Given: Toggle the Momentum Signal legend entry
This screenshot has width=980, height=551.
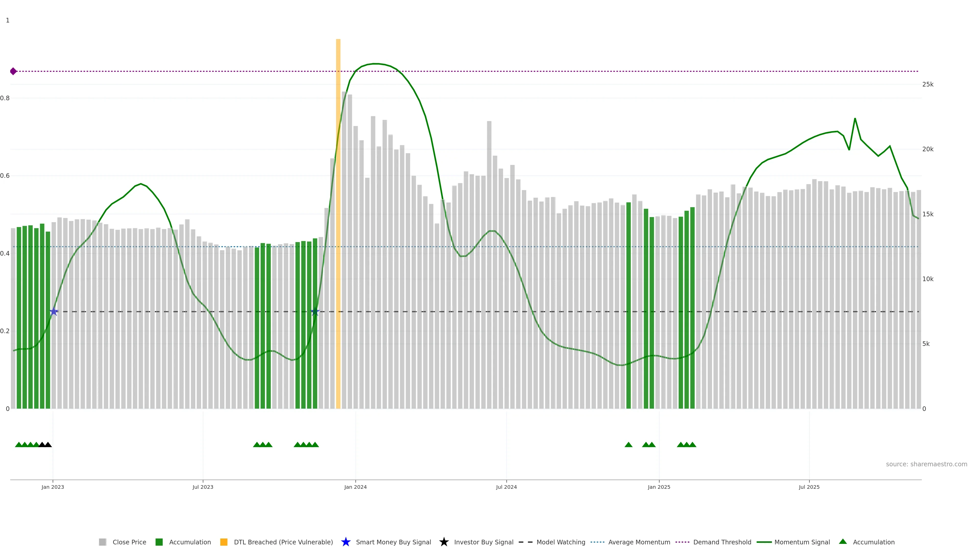Looking at the screenshot, I should [x=802, y=542].
